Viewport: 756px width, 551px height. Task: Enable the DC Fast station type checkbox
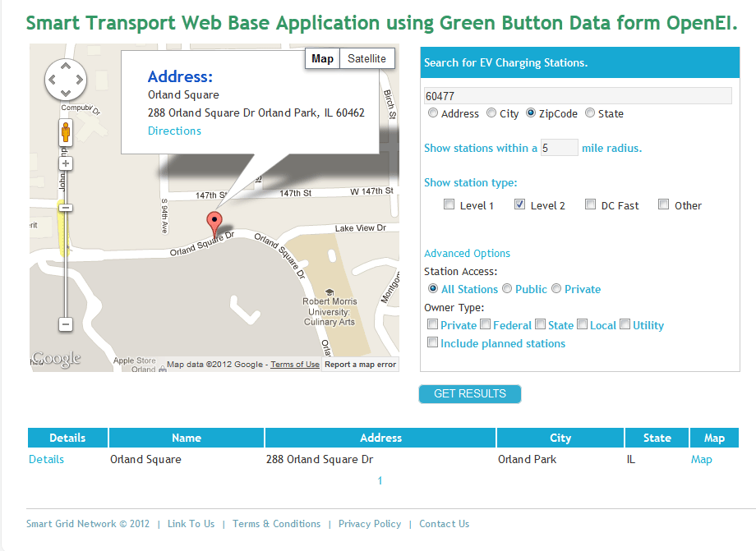[x=590, y=204]
